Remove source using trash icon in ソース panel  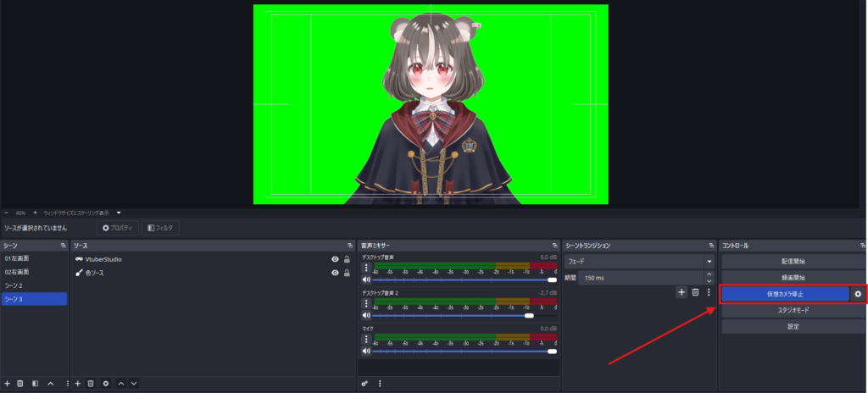pyautogui.click(x=91, y=383)
